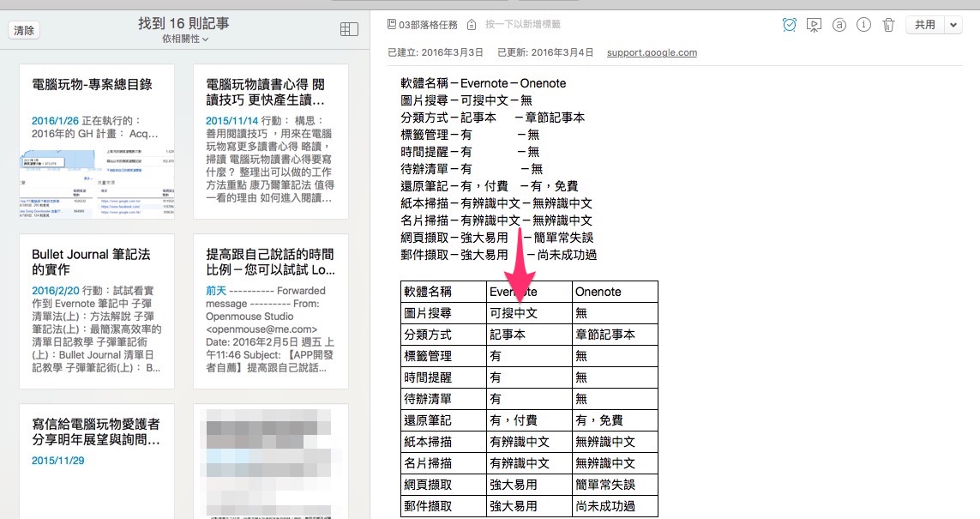This screenshot has width=980, height=519.
Task: Click the 已建立: 2016年3月3日 date
Action: (436, 52)
